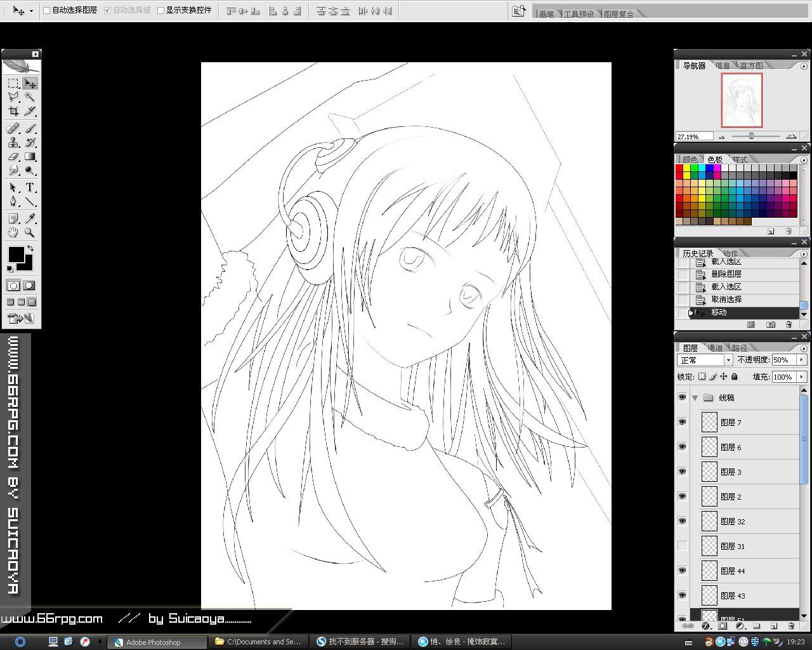Screen dimensions: 812x650
Task: Click the foreground color swatch in toolbox
Action: click(x=16, y=255)
